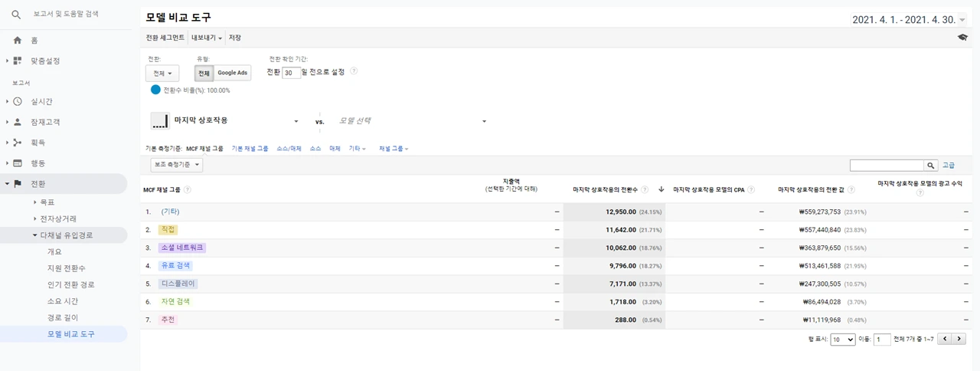
Task: Click the lookback days input field
Action: coord(291,73)
